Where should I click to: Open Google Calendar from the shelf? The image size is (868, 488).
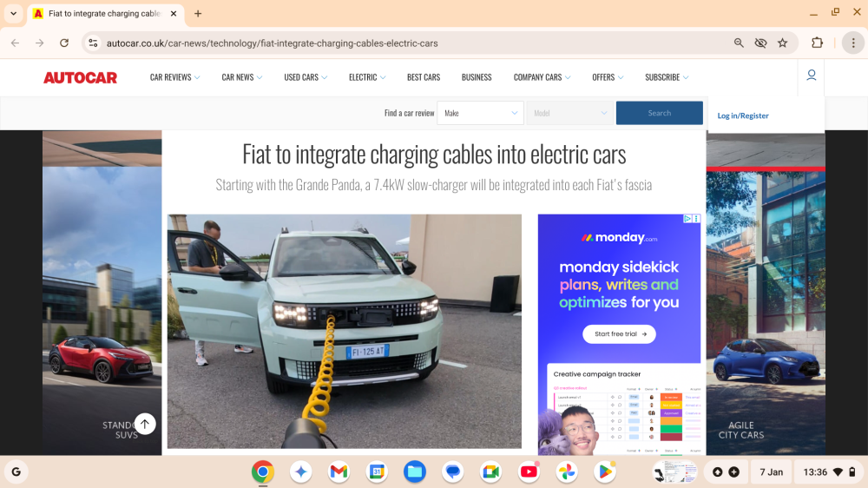tap(377, 472)
